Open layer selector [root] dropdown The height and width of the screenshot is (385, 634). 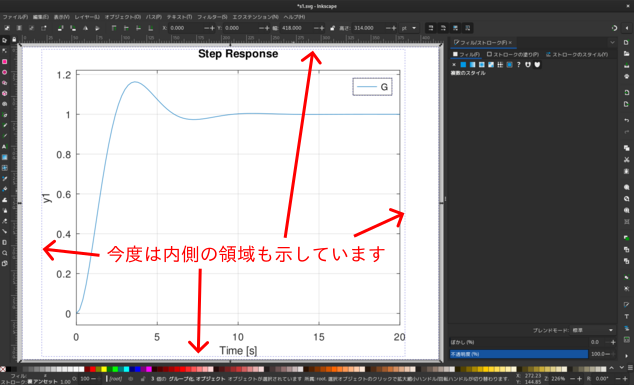pyautogui.click(x=116, y=379)
